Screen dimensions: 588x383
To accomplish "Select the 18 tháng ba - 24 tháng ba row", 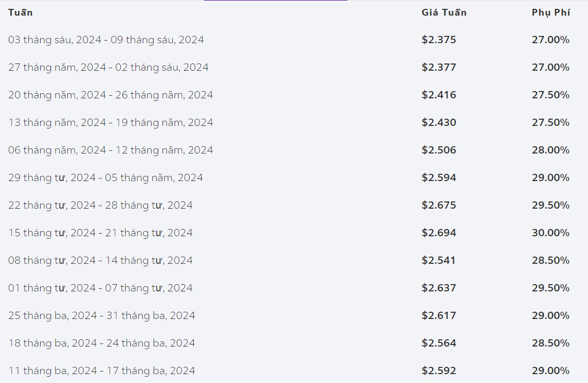I will [294, 343].
